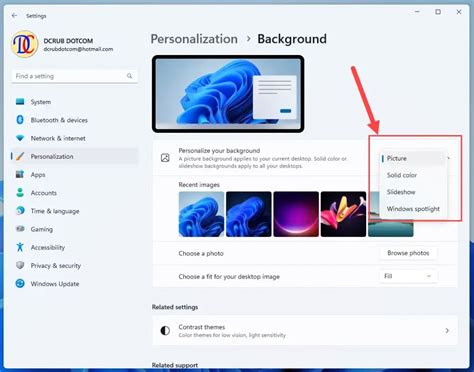
Task: Click the Contrast themes title text
Action: point(202,327)
